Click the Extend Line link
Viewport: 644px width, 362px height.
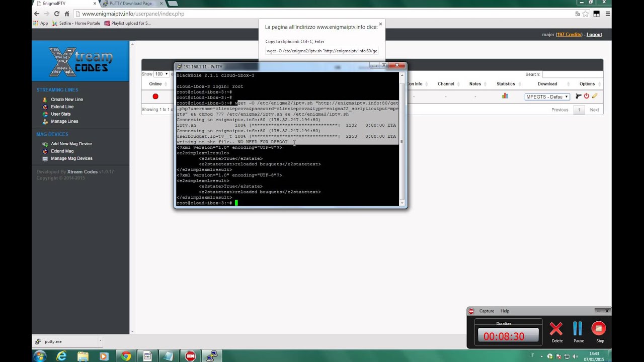(x=62, y=107)
